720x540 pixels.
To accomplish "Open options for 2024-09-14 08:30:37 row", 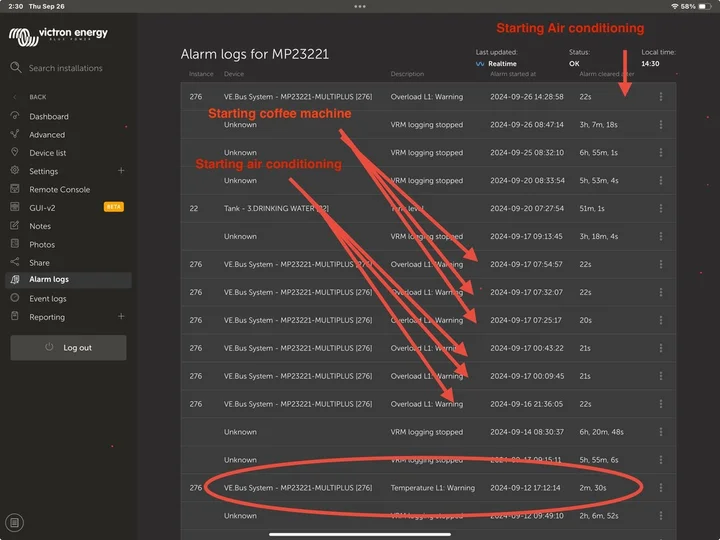I will point(661,432).
